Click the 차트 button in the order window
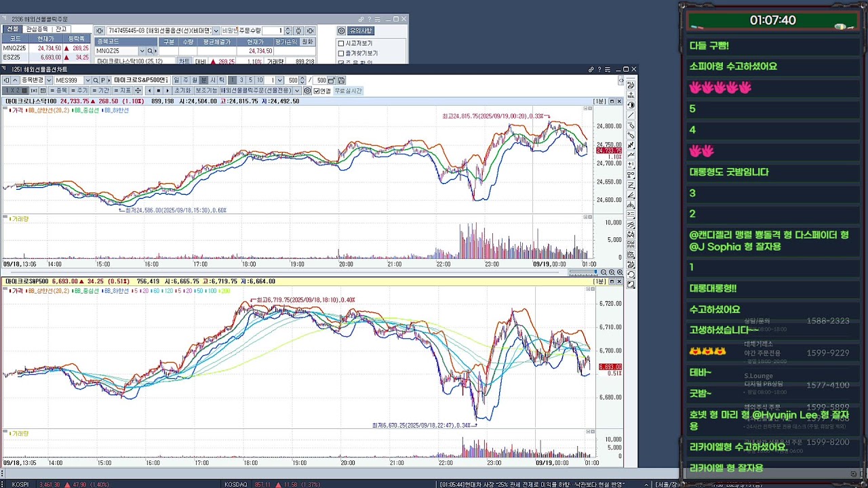This screenshot has width=868, height=488. (x=184, y=61)
